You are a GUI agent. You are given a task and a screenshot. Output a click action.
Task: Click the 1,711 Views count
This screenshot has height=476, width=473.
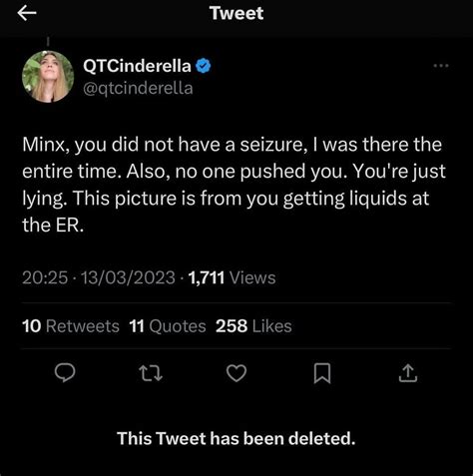[x=232, y=277]
